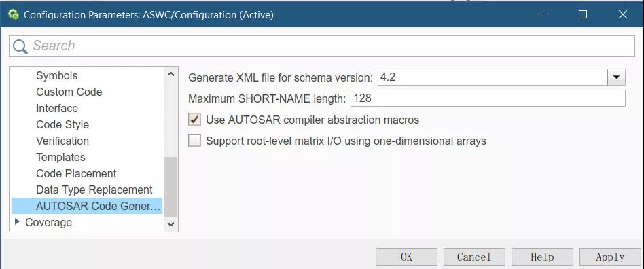Select Custom Code in the category tree
644x269 pixels.
69,92
